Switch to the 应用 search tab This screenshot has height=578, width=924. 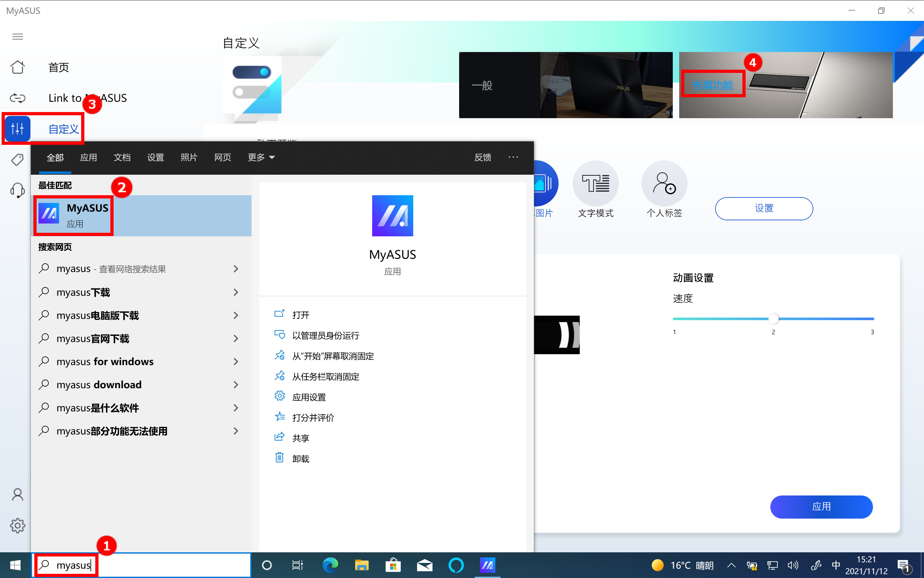89,157
